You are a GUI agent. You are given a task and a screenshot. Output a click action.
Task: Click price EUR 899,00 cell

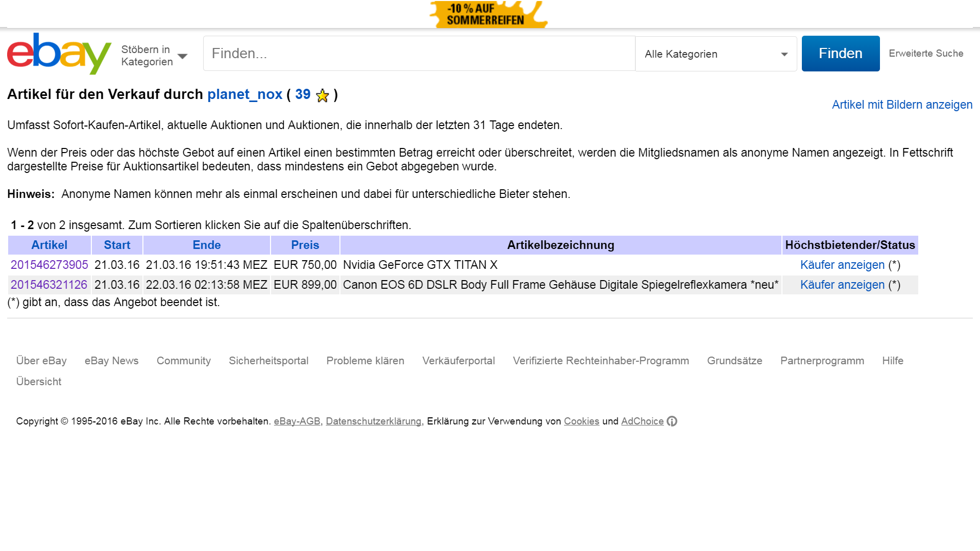[305, 285]
